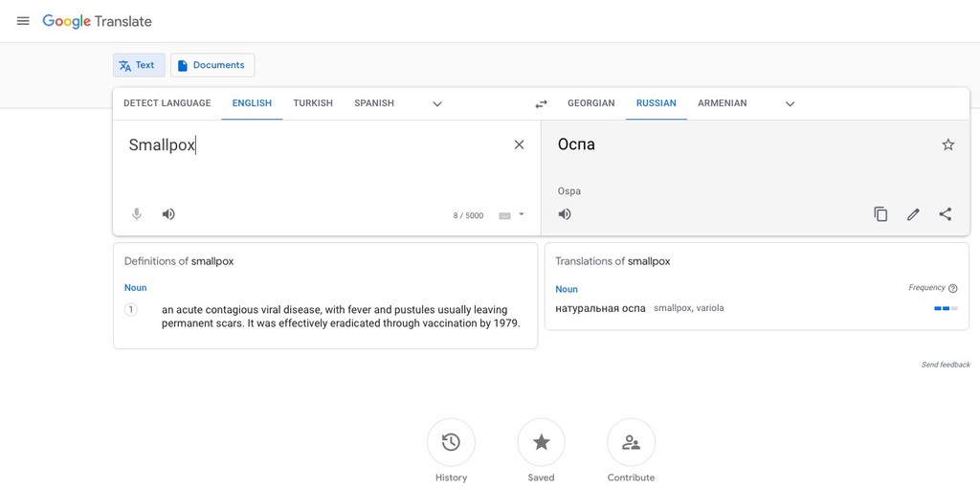Select Spanish as source language
980x490 pixels.
(374, 103)
